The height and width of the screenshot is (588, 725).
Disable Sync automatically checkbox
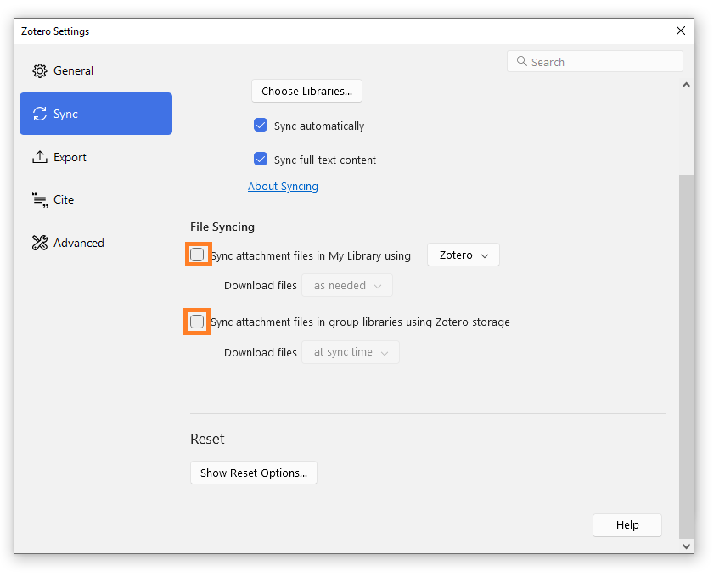pyautogui.click(x=261, y=126)
